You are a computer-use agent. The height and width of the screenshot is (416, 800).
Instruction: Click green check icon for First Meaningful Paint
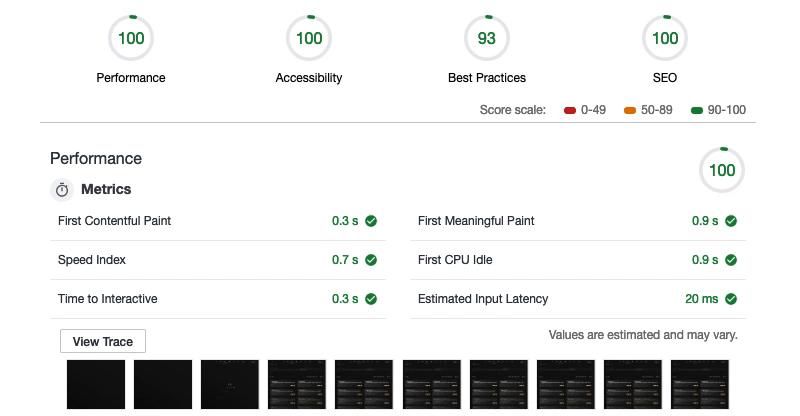731,221
